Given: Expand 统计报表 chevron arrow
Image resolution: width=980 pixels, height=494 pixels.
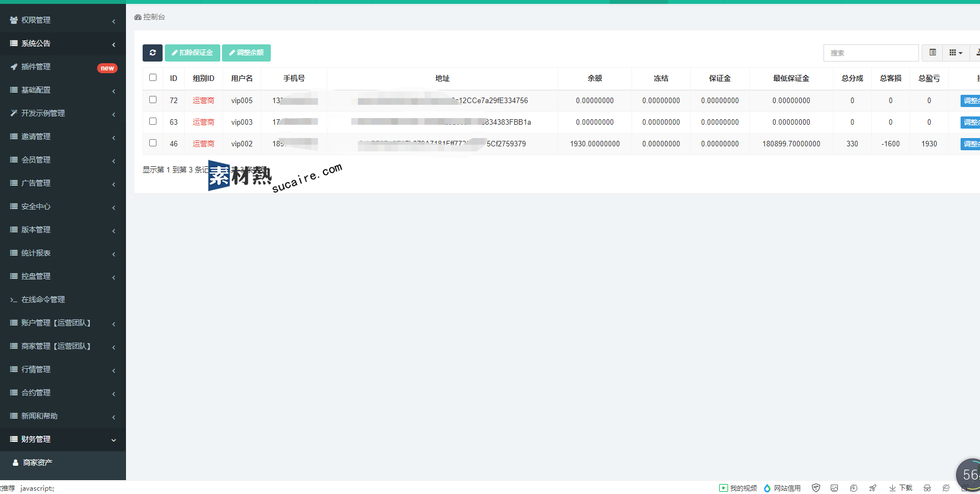Looking at the screenshot, I should point(114,254).
